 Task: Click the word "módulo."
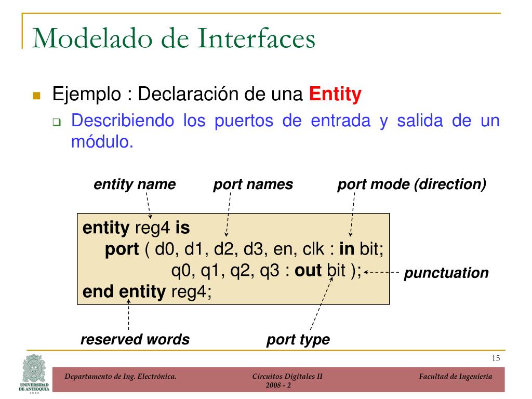click(102, 142)
